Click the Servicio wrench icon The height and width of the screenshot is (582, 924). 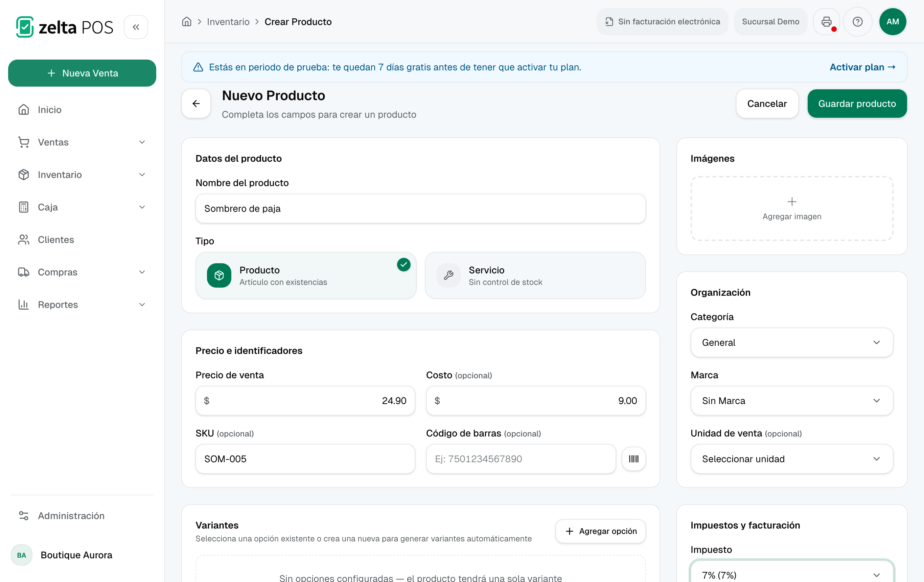pos(448,275)
